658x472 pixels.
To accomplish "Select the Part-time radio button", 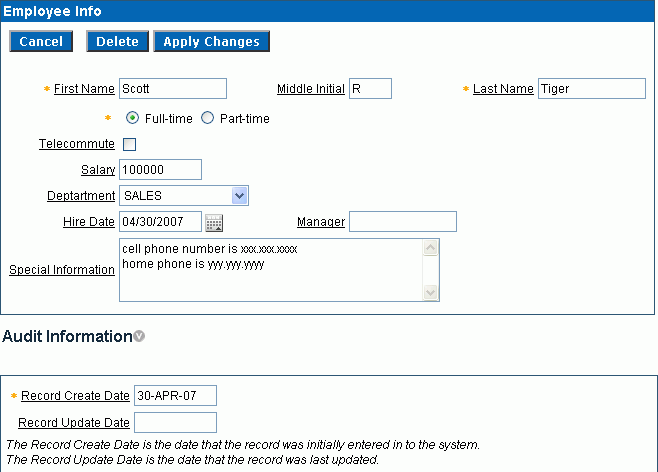I will 208,118.
